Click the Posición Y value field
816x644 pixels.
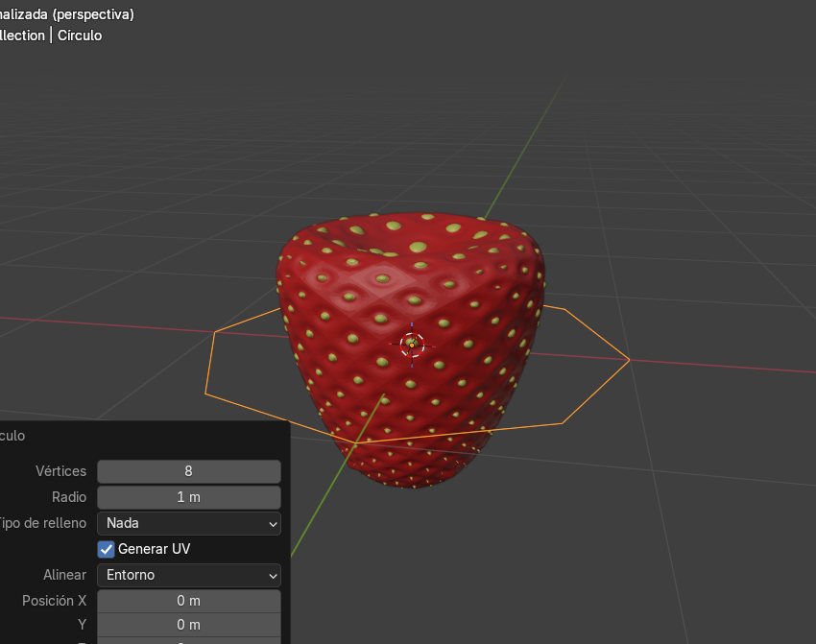tap(188, 625)
